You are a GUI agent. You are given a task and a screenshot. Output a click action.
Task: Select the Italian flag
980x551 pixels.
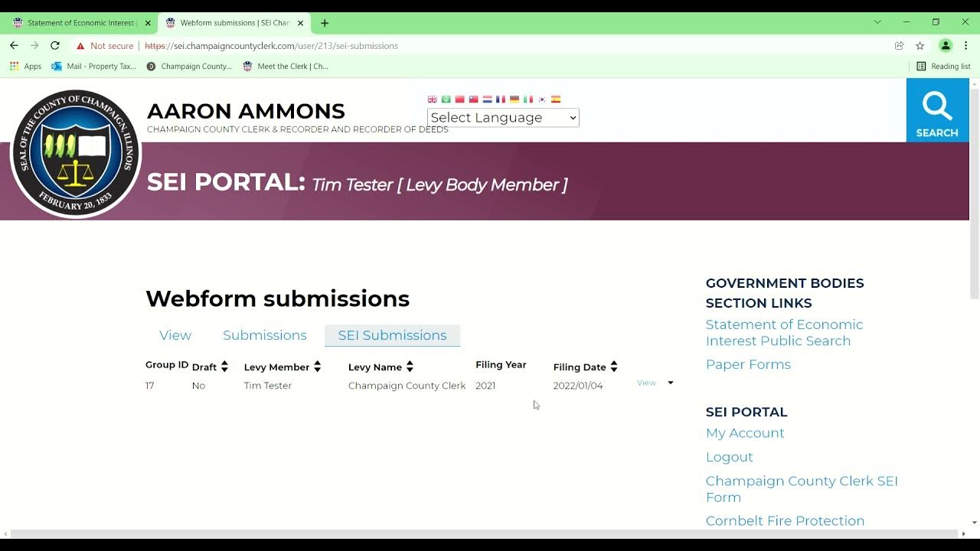(528, 99)
